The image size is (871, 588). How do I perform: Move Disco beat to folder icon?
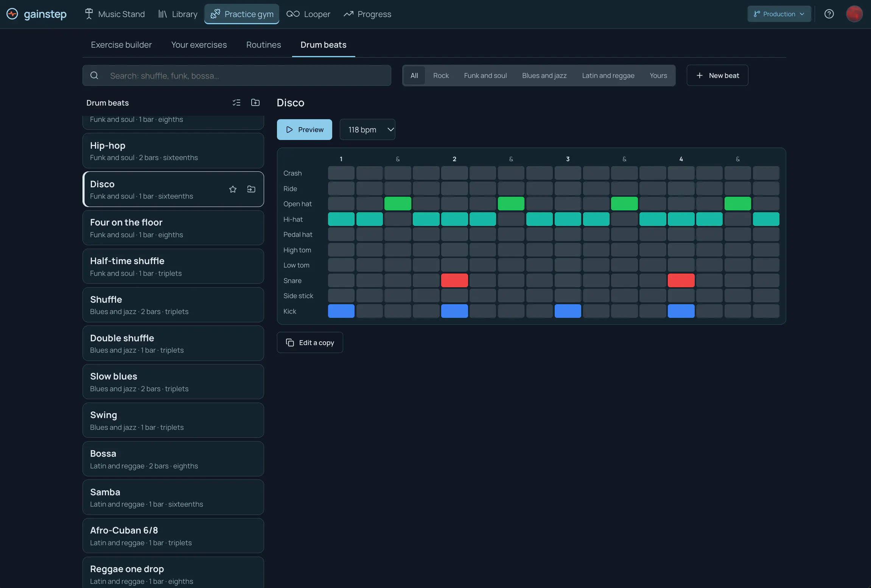click(x=251, y=189)
